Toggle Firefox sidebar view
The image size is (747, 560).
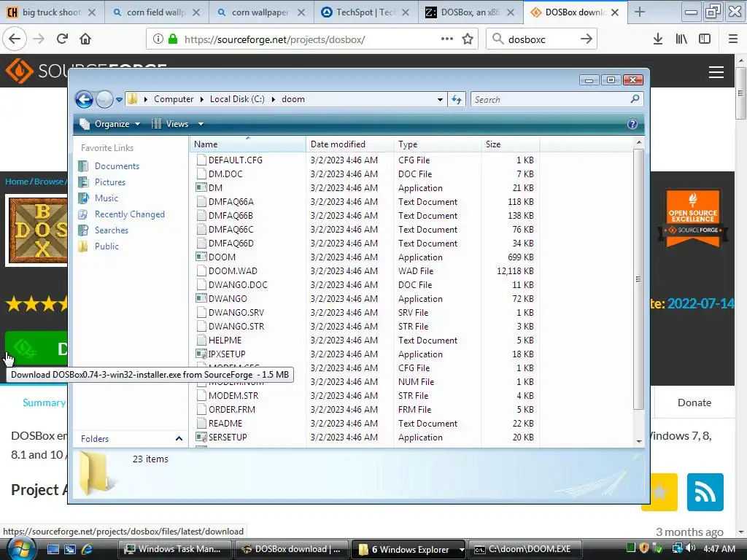tap(705, 39)
